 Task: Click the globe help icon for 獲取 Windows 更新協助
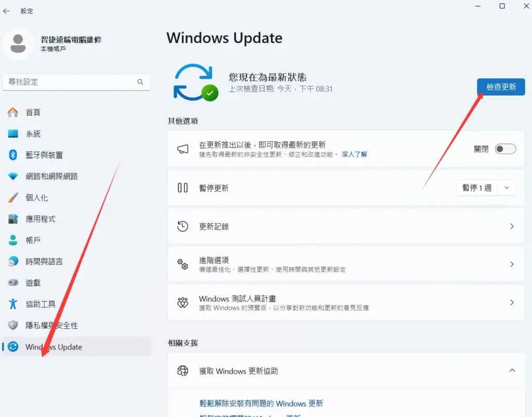pyautogui.click(x=182, y=371)
